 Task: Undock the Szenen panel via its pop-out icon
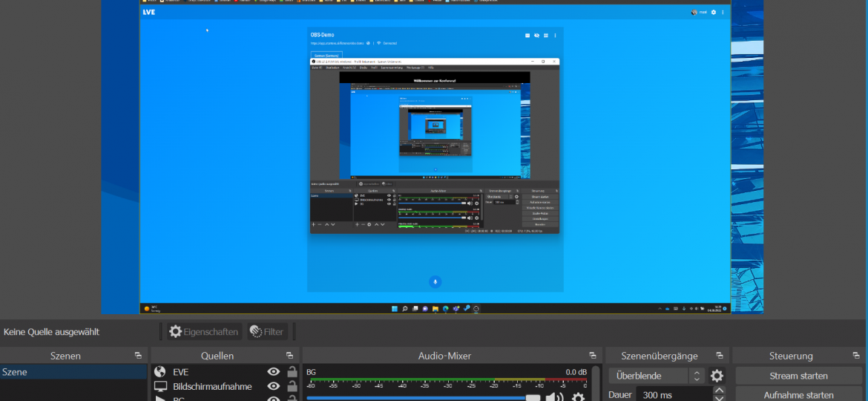pos(138,356)
